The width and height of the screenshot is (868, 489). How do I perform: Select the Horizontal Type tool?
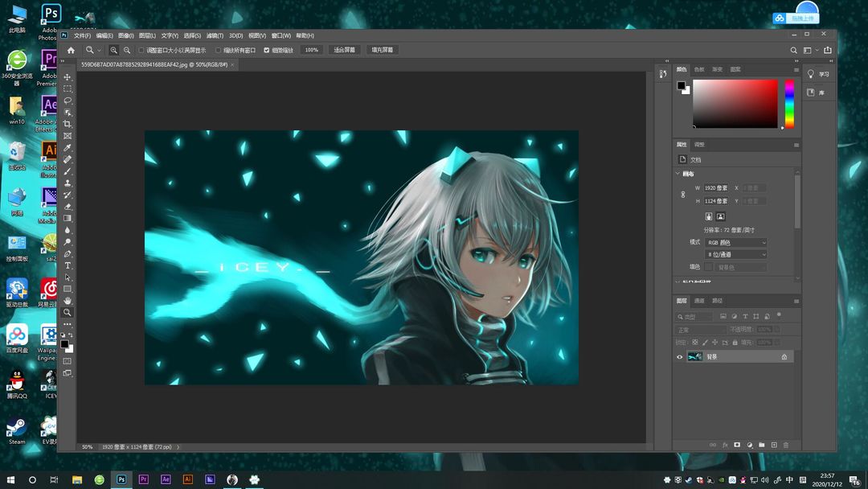click(68, 266)
